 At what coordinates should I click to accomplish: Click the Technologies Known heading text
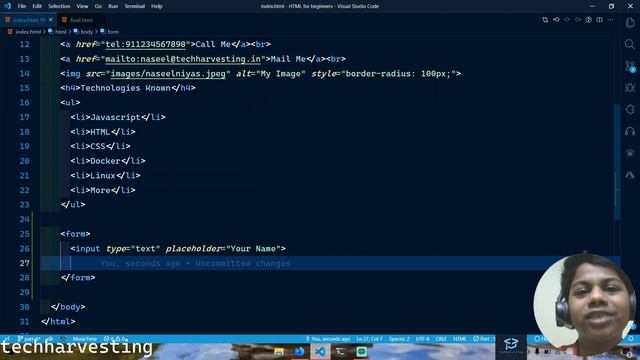125,88
